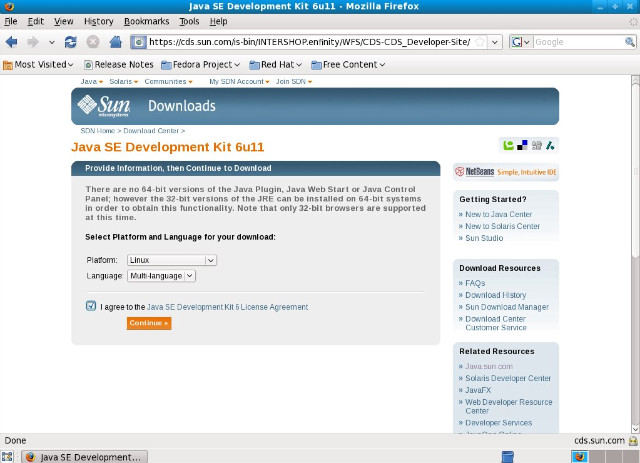
Task: Click the Digg share icon
Action: pos(536,145)
